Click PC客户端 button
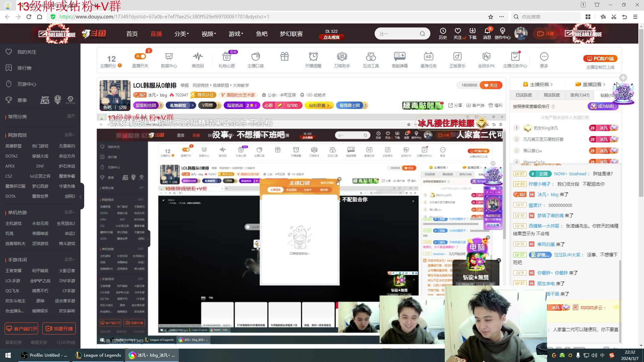 [x=600, y=59]
